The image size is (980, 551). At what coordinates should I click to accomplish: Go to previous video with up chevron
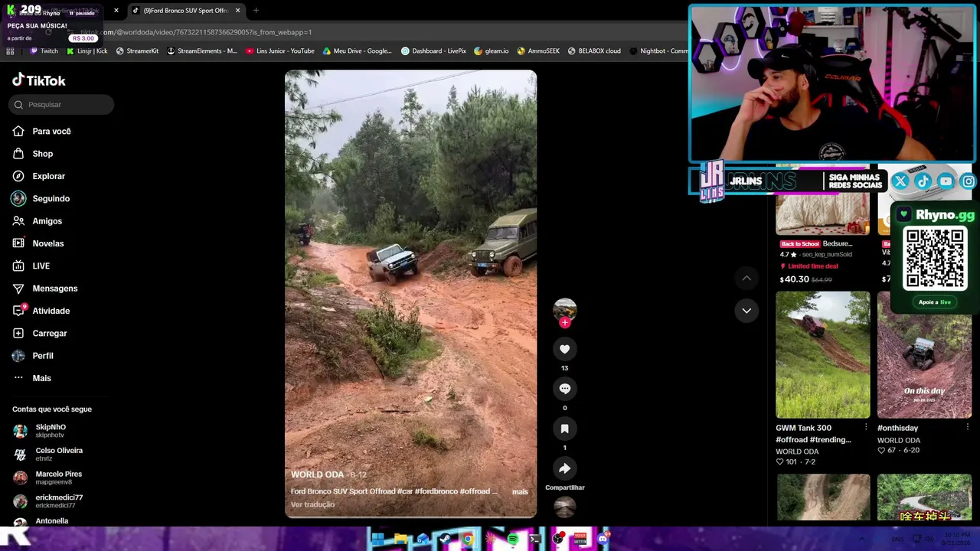tap(746, 278)
